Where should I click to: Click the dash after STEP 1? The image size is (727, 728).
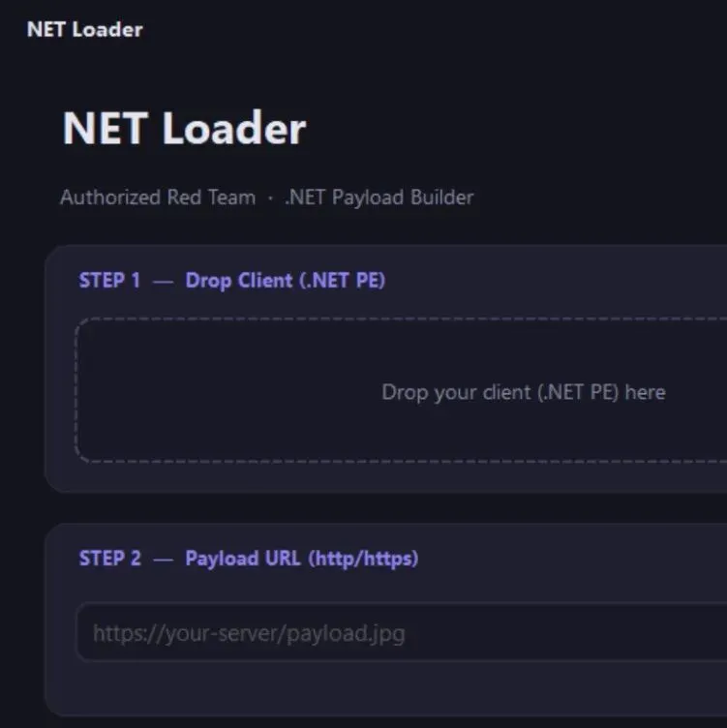(163, 282)
